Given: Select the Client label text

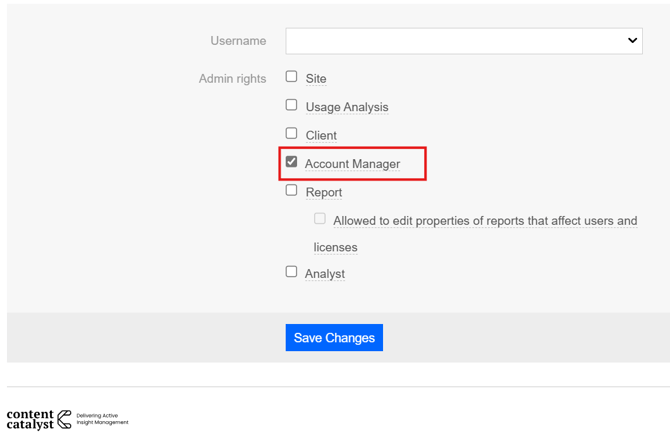Looking at the screenshot, I should pos(321,136).
